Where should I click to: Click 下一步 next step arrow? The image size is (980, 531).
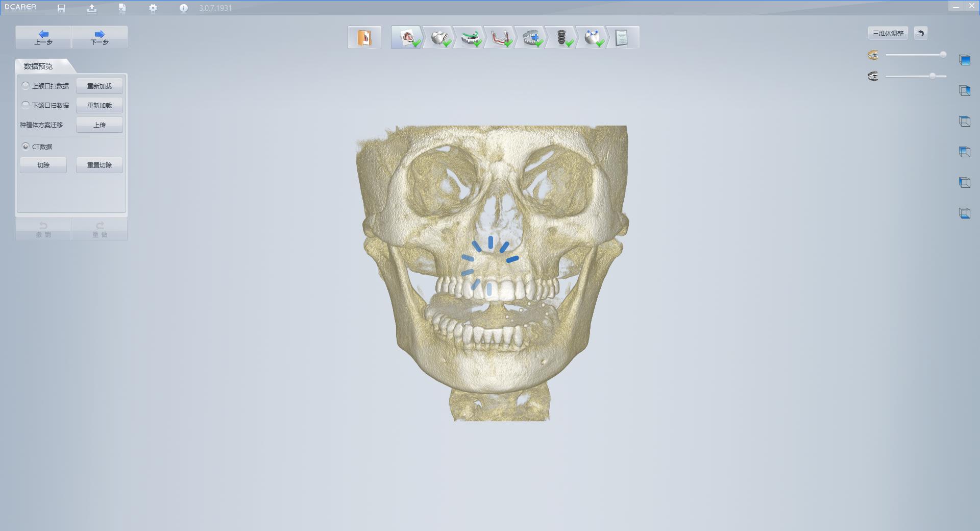(100, 37)
